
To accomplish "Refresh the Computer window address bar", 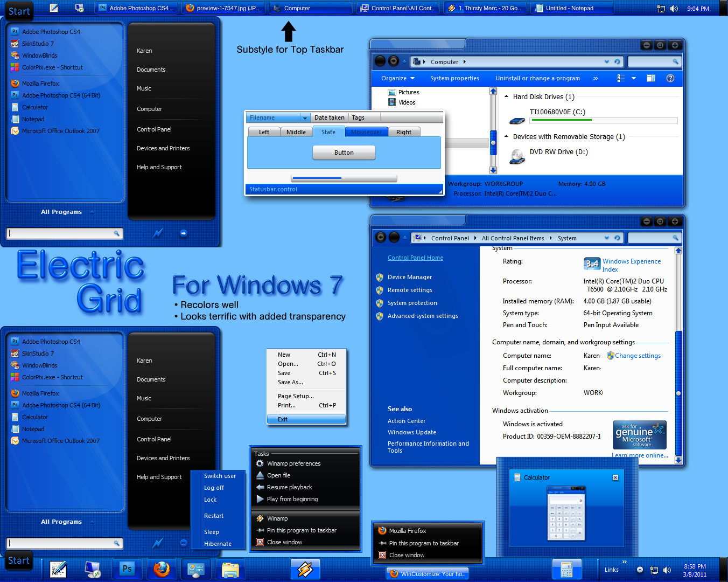I will coord(617,62).
